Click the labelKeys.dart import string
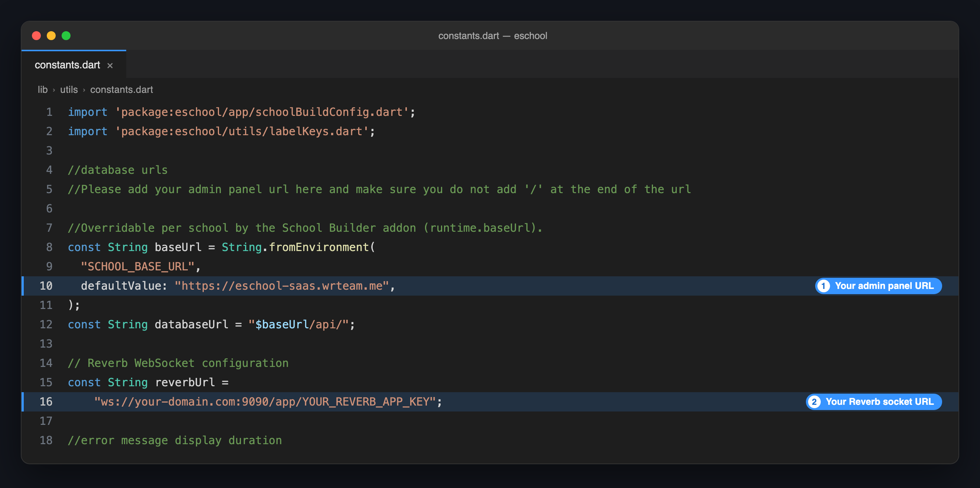This screenshot has height=488, width=980. [x=242, y=131]
